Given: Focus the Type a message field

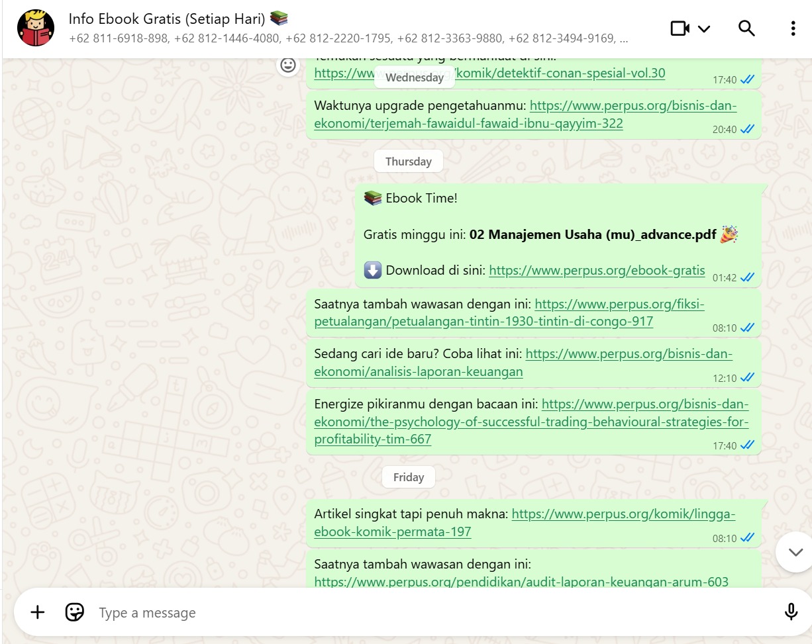Looking at the screenshot, I should pyautogui.click(x=431, y=613).
